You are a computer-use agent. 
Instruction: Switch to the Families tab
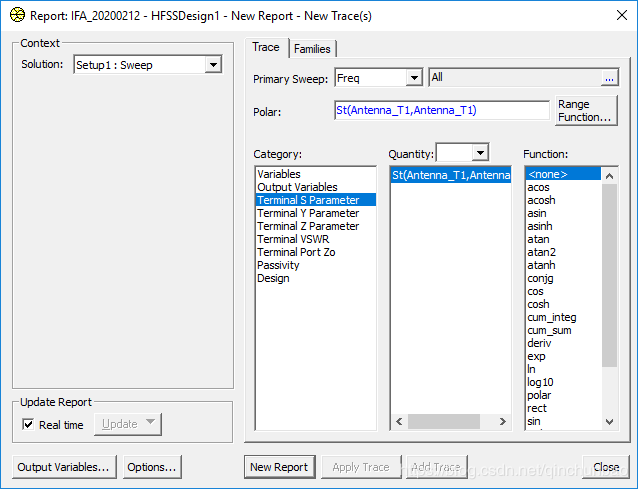pos(312,49)
